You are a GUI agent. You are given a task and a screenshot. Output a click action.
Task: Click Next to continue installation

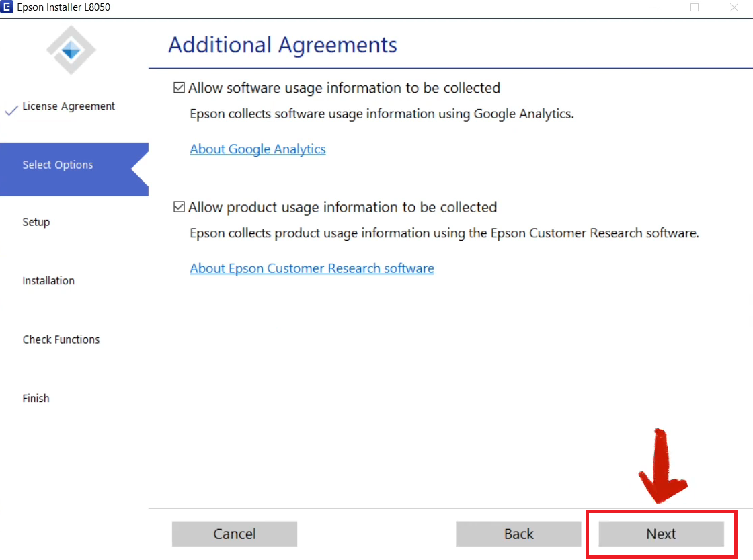tap(661, 534)
